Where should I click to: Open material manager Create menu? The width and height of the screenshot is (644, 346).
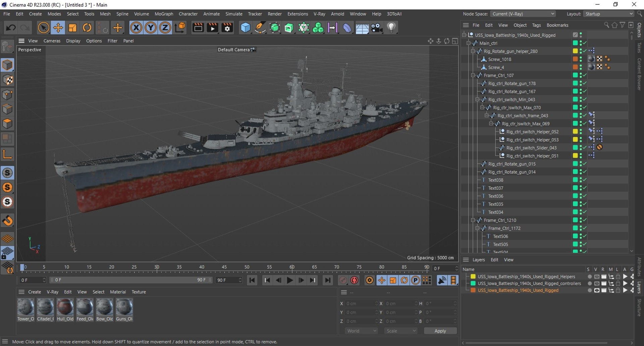click(35, 292)
